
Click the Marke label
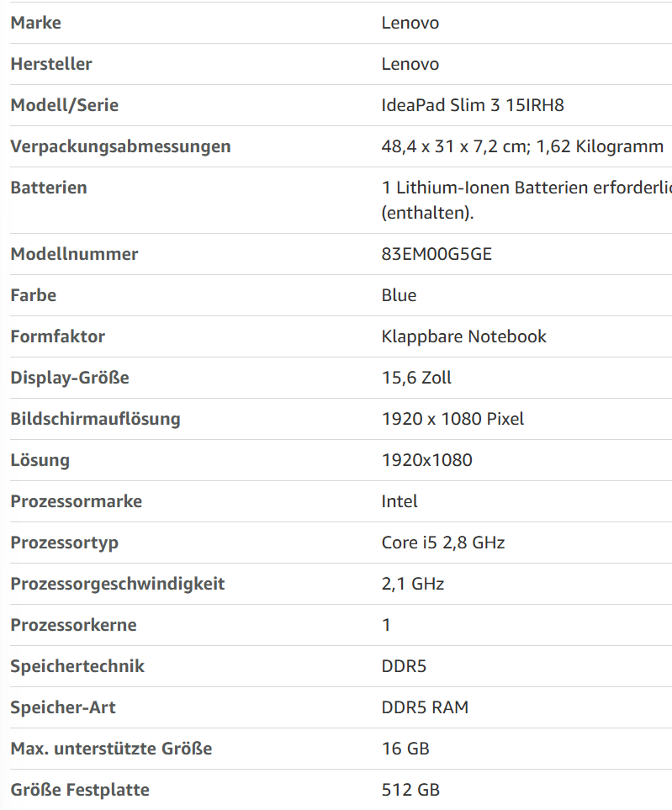(35, 23)
